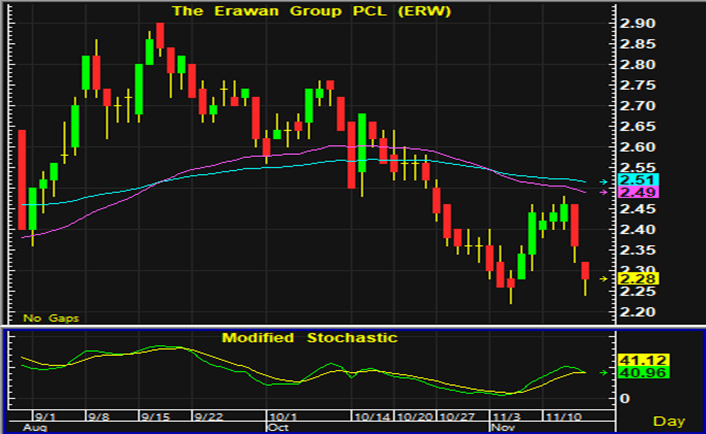Select the 11/3 date marker on time axis

[502, 414]
